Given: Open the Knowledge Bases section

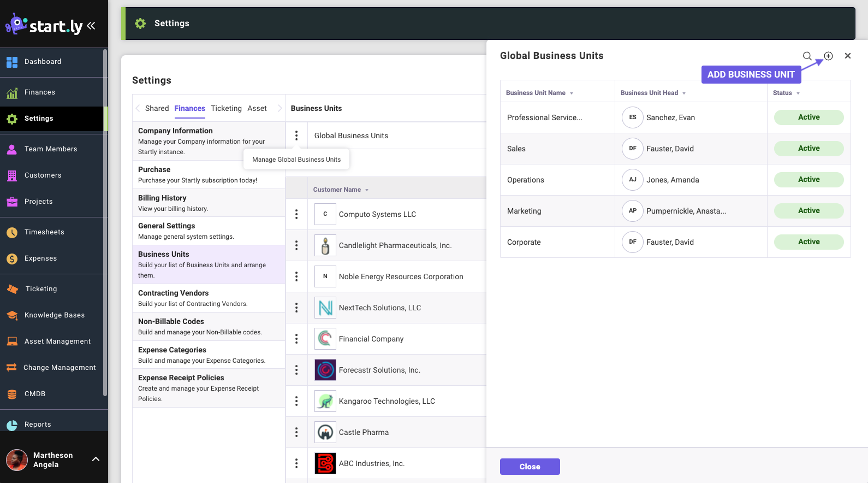Looking at the screenshot, I should pos(54,315).
